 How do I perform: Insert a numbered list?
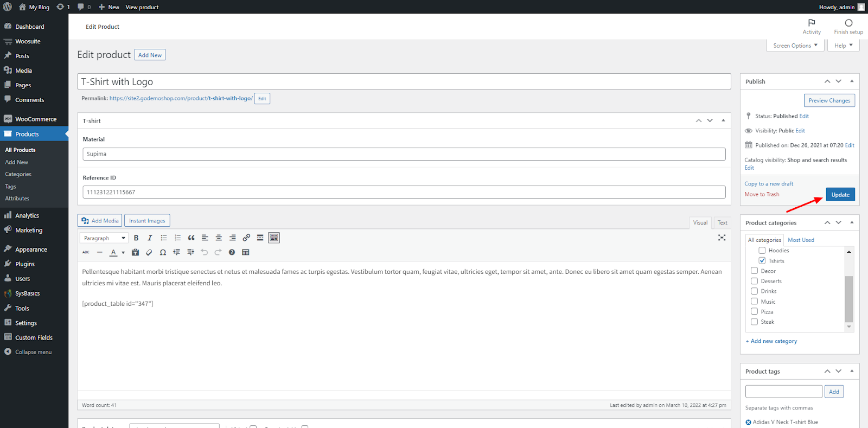(177, 238)
